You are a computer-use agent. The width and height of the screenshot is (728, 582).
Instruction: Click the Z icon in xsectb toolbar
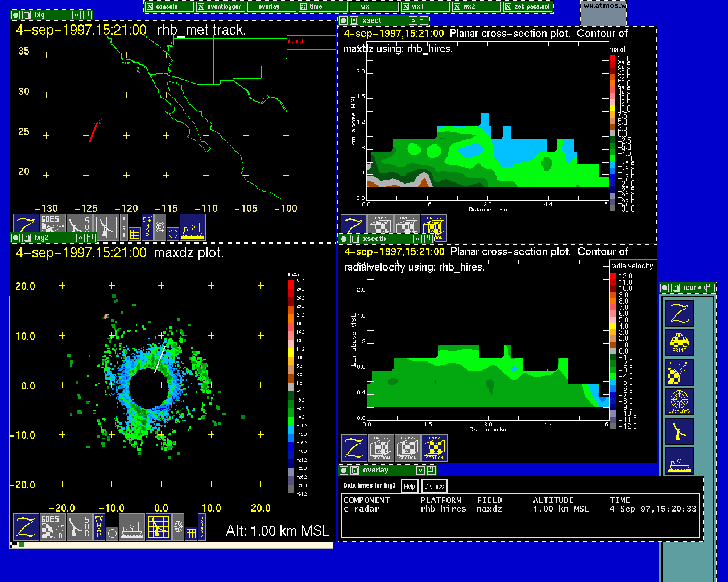tap(354, 448)
